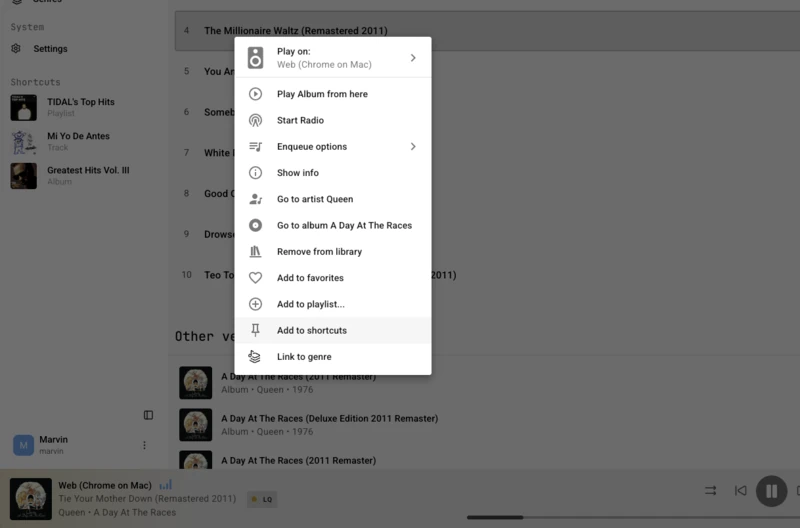800x528 pixels.
Task: Click the LQ quality badge
Action: [x=262, y=499]
